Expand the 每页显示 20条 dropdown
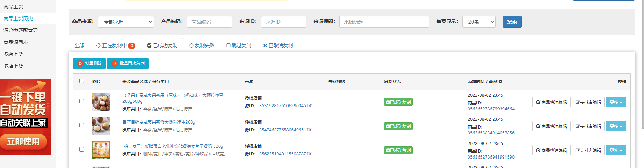The height and width of the screenshot is (168, 644). click(479, 22)
